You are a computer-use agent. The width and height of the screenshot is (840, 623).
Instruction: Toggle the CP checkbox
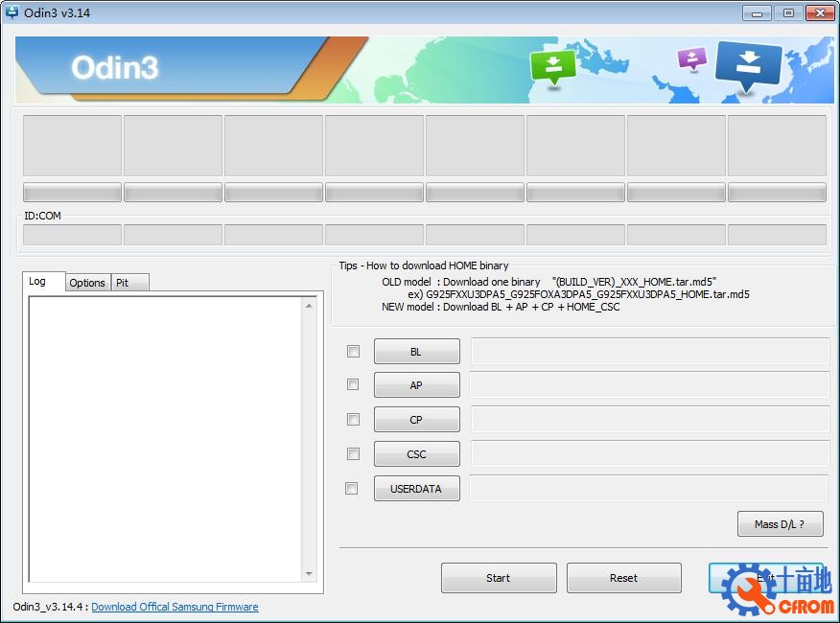point(353,420)
